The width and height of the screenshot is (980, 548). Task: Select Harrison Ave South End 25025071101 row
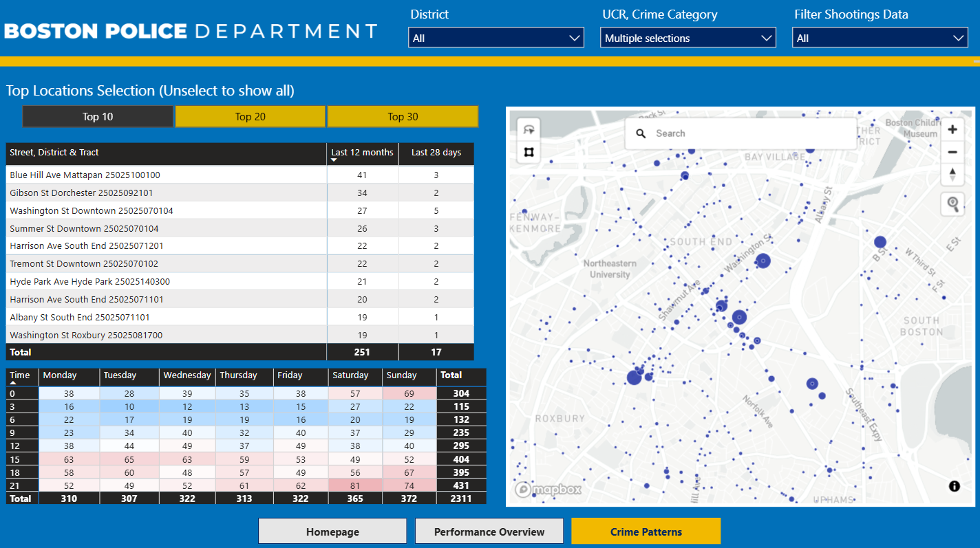240,300
